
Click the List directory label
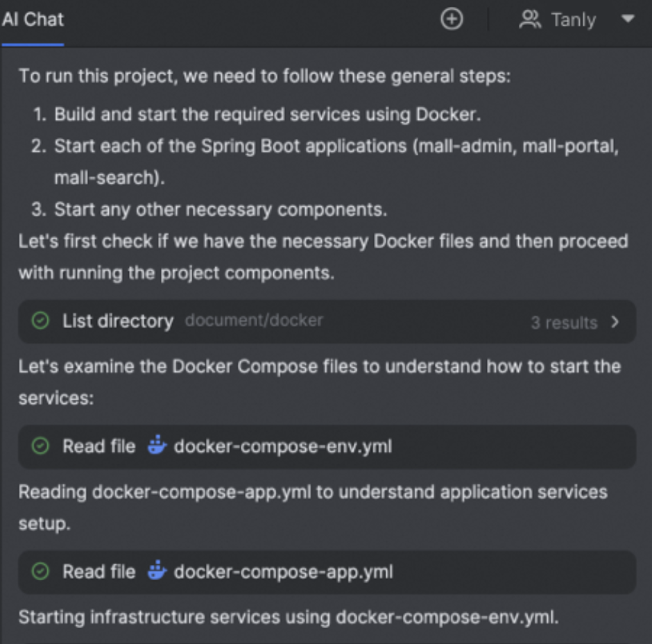[x=118, y=321]
